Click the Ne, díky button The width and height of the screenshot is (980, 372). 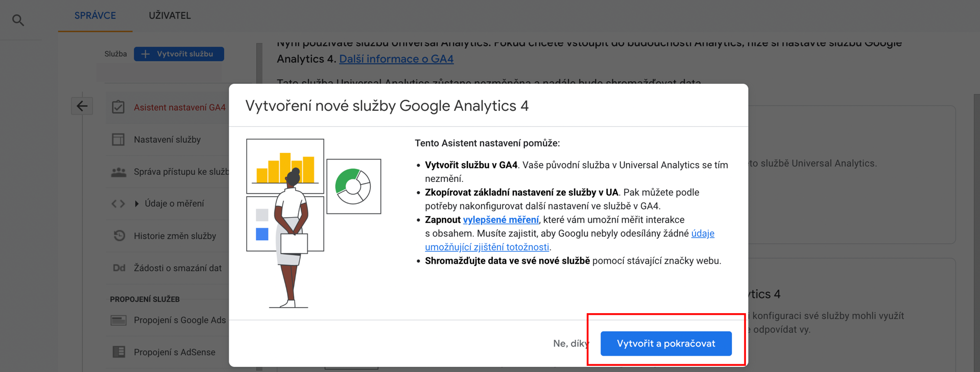click(570, 343)
